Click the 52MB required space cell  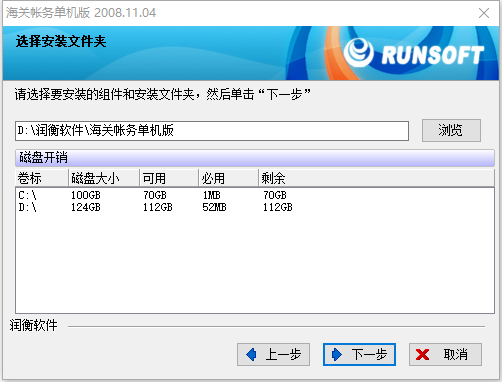(x=214, y=207)
